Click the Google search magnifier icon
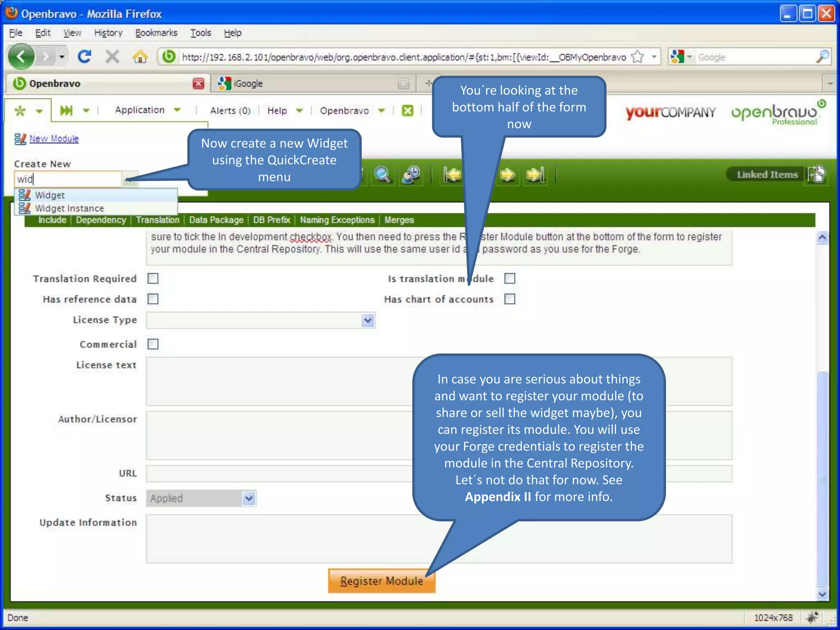 [822, 57]
